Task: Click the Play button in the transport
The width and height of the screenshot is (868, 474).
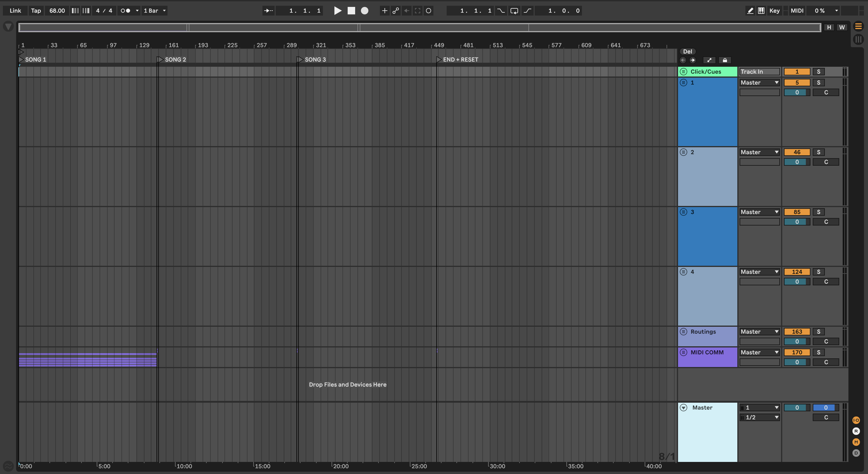Action: coord(338,10)
